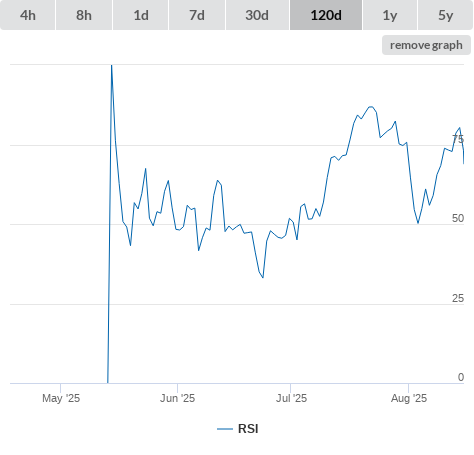Click the 75 value axis label
The width and height of the screenshot is (474, 455).
(x=458, y=139)
